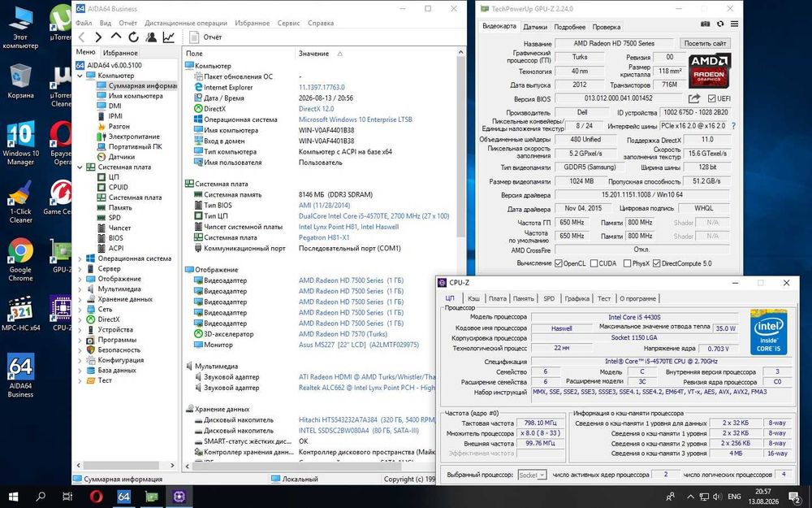Select the Датчики item in the tree
Image resolution: width=812 pixels, height=508 pixels.
[122, 157]
